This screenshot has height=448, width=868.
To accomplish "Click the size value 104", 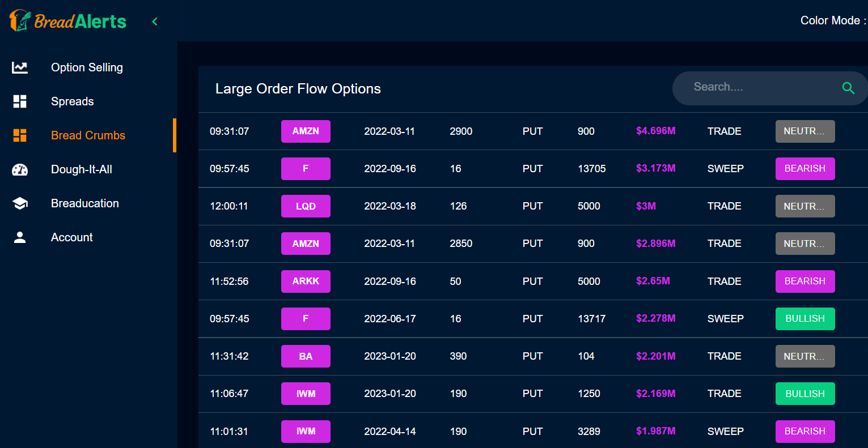I will tap(586, 356).
